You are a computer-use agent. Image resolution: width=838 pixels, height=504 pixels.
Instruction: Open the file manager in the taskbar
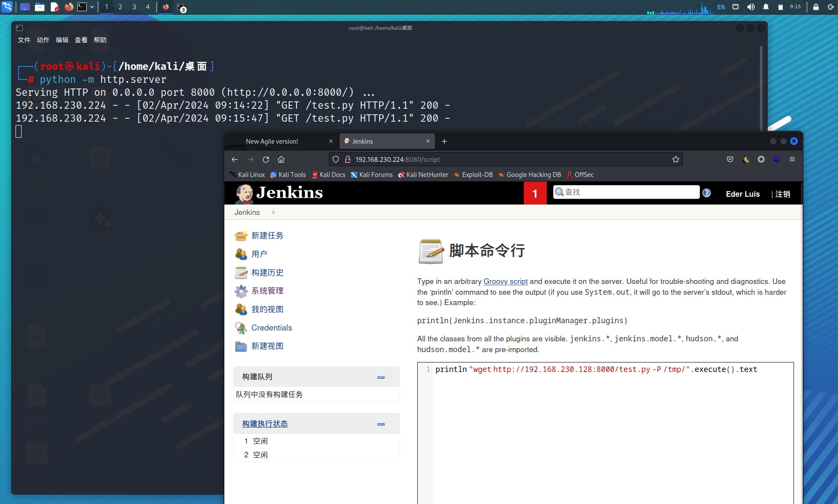[x=40, y=7]
